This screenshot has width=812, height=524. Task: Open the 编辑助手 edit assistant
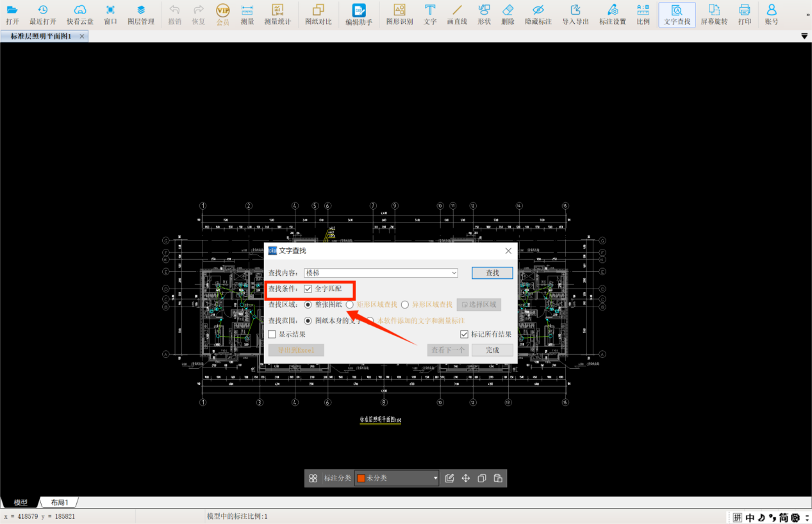point(359,14)
